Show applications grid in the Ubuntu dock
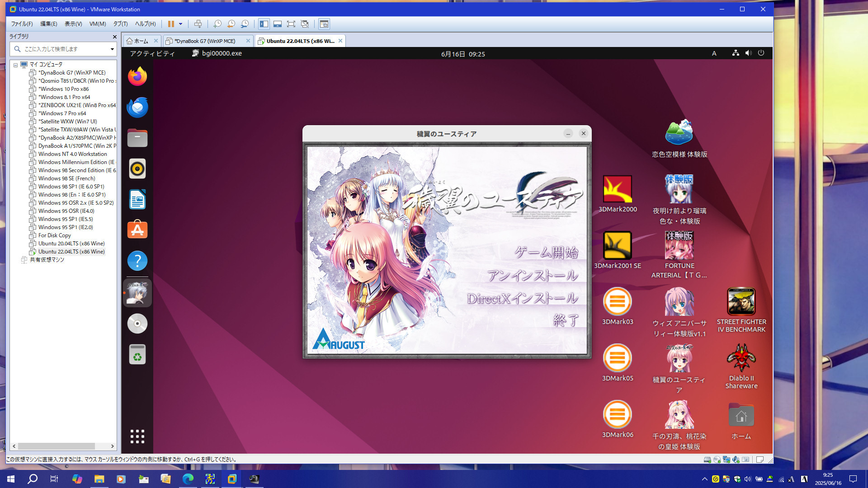The image size is (868, 488). click(137, 436)
